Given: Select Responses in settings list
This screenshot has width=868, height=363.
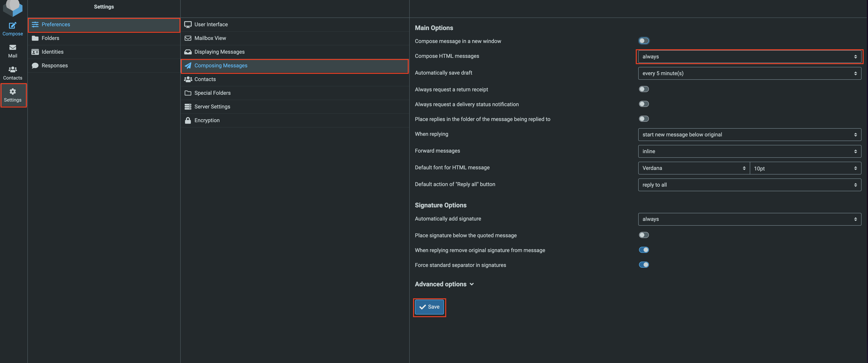Looking at the screenshot, I should [104, 66].
